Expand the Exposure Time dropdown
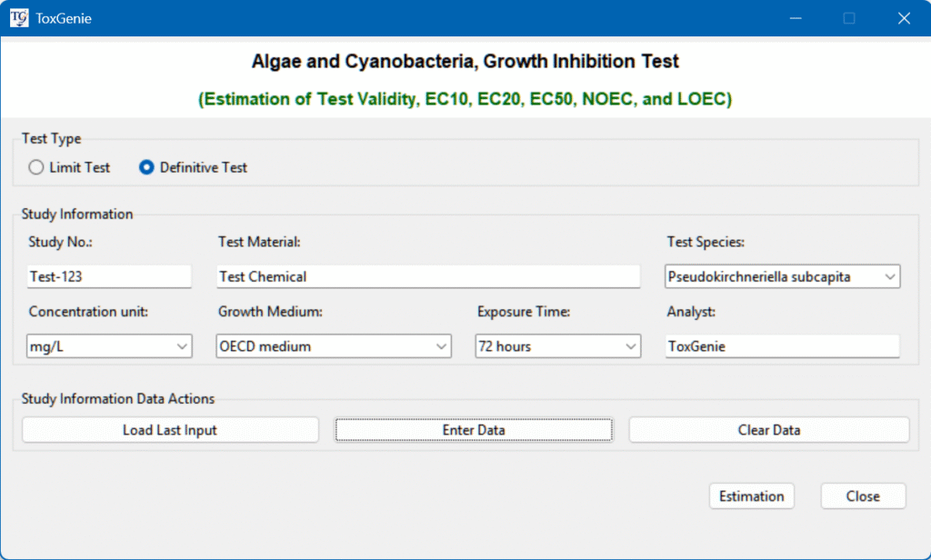This screenshot has width=931, height=560. (557, 346)
